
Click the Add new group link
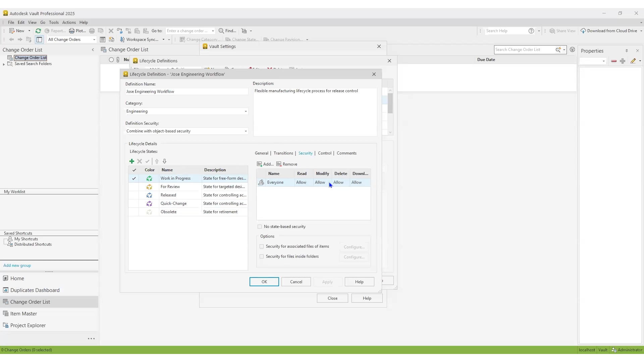click(x=17, y=265)
